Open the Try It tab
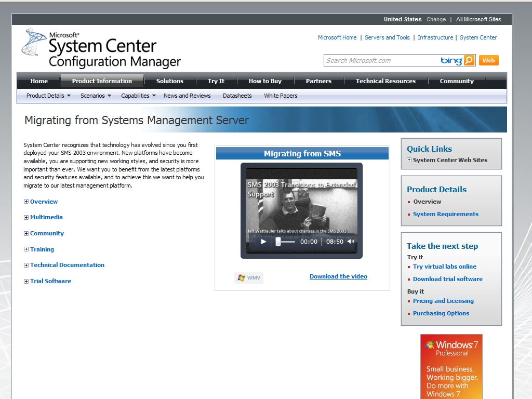This screenshot has height=399, width=532. [x=216, y=81]
